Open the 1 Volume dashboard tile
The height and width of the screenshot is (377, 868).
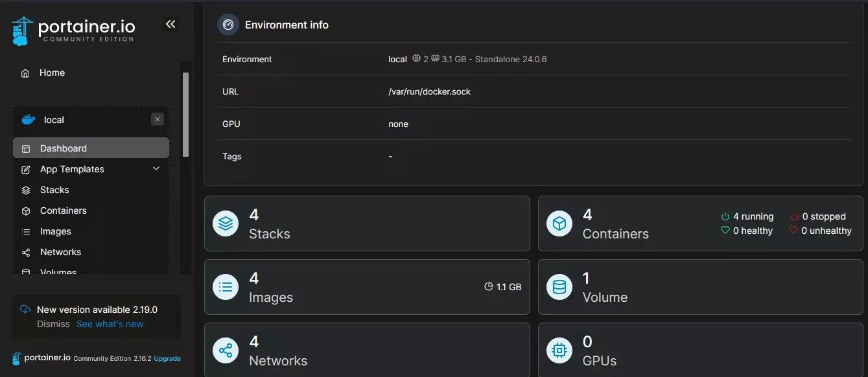[700, 287]
